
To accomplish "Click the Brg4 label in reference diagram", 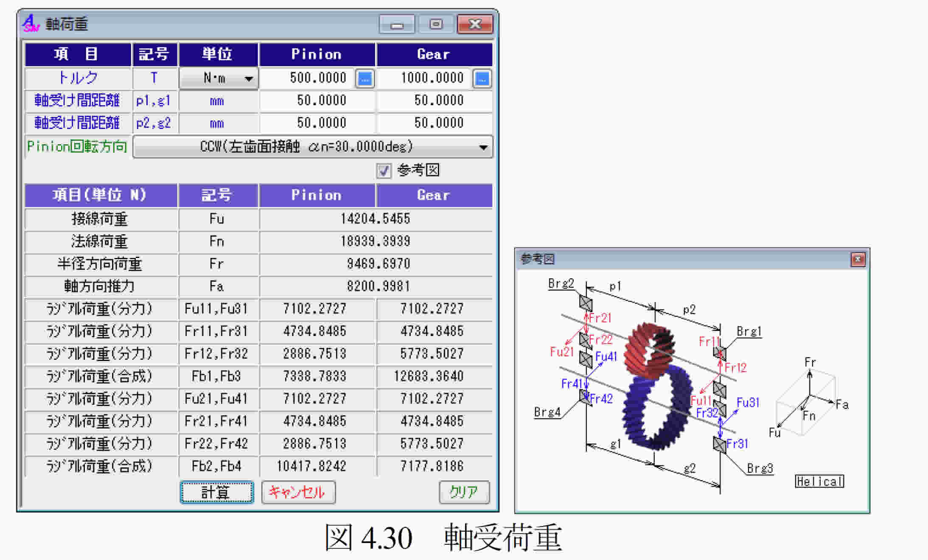I will [547, 412].
